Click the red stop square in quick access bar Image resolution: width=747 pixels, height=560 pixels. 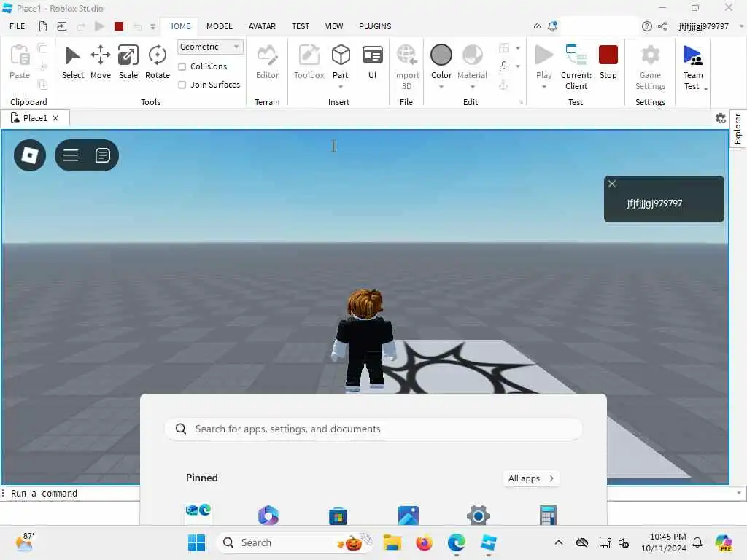[119, 26]
